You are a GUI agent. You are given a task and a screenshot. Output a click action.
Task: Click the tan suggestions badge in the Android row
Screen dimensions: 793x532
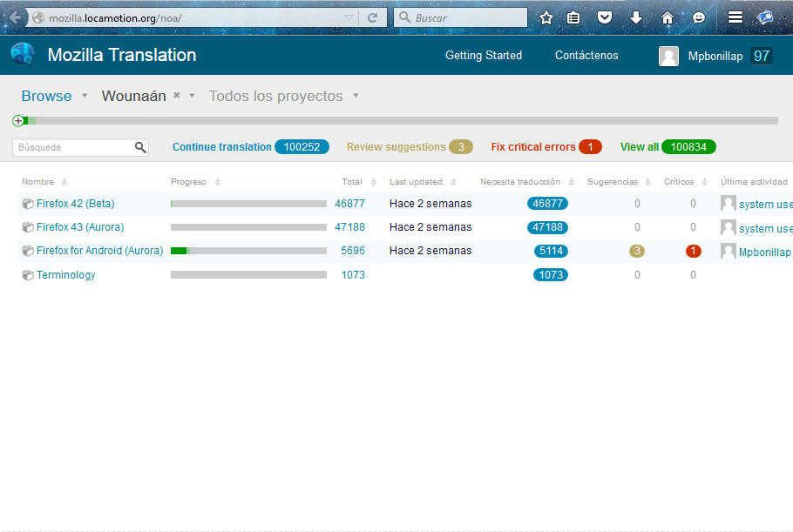[637, 251]
